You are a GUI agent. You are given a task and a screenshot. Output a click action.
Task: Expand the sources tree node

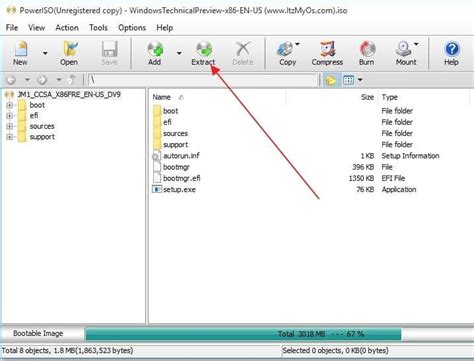tap(9, 126)
